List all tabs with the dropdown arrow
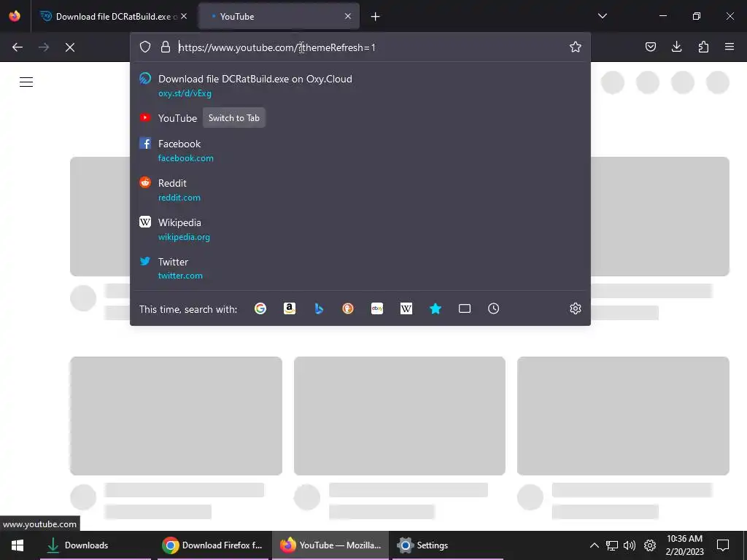 [x=603, y=16]
